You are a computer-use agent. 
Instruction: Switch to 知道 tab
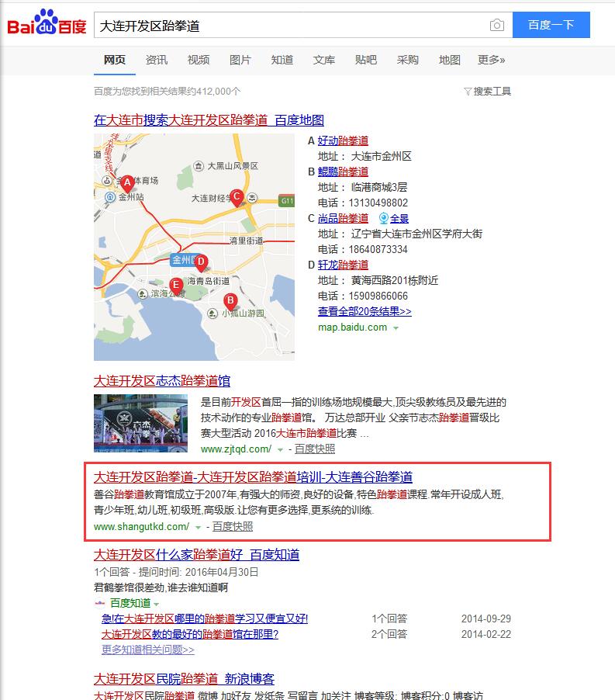click(282, 60)
